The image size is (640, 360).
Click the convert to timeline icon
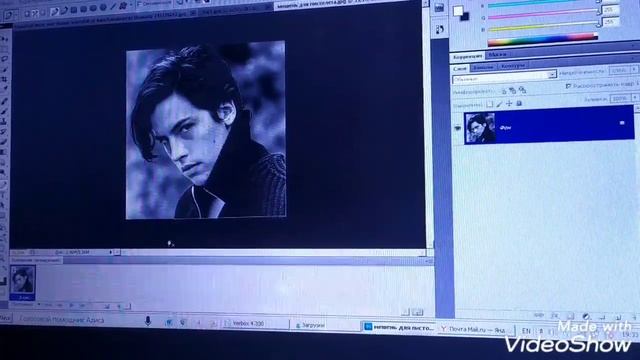417,312
